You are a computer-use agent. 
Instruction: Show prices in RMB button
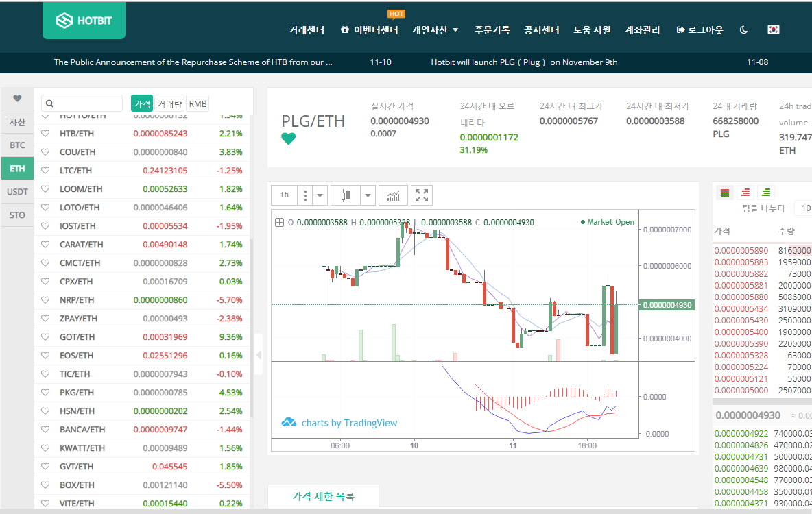click(x=198, y=103)
